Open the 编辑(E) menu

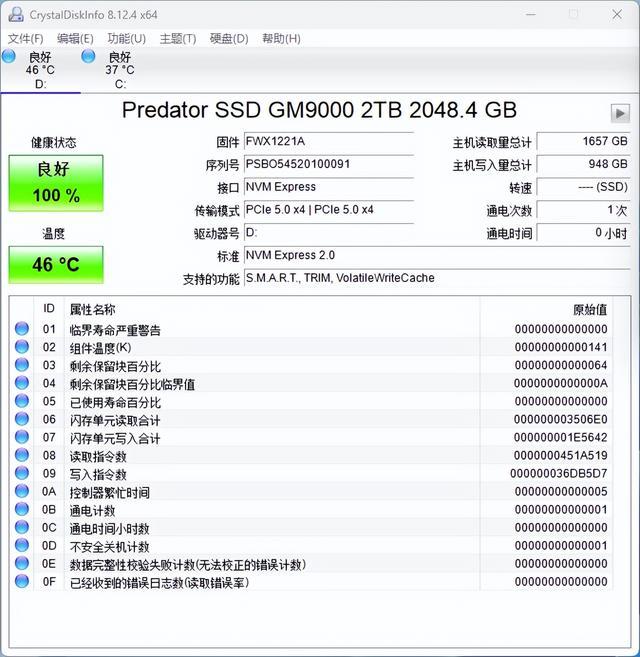(x=75, y=39)
